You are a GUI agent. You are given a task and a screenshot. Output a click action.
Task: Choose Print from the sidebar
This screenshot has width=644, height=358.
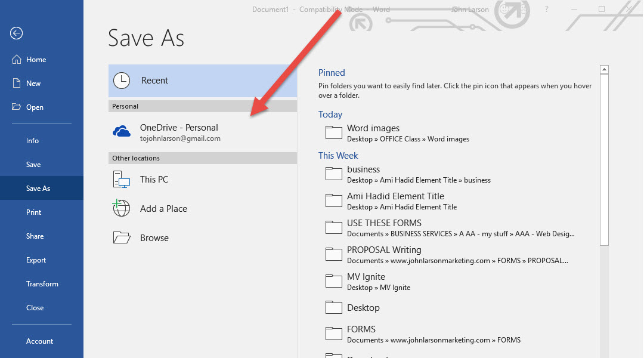click(34, 212)
